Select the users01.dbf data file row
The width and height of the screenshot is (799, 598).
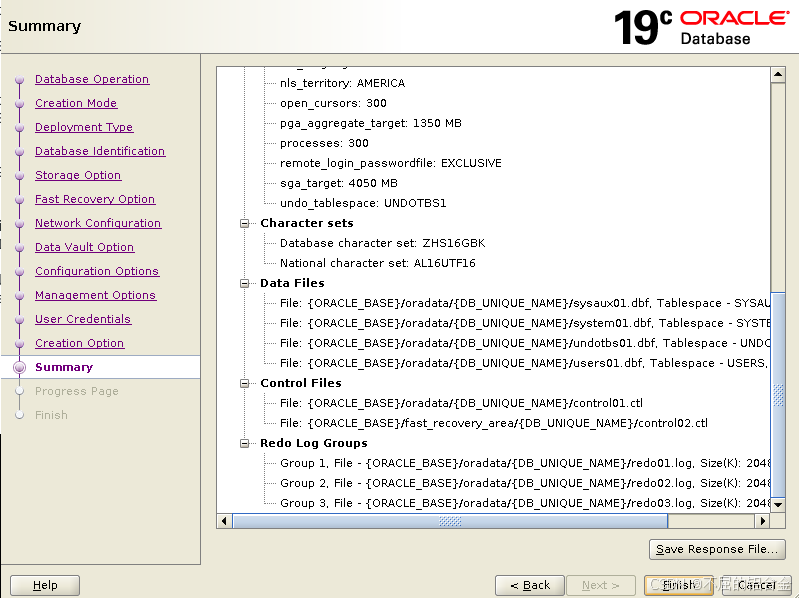click(525, 363)
